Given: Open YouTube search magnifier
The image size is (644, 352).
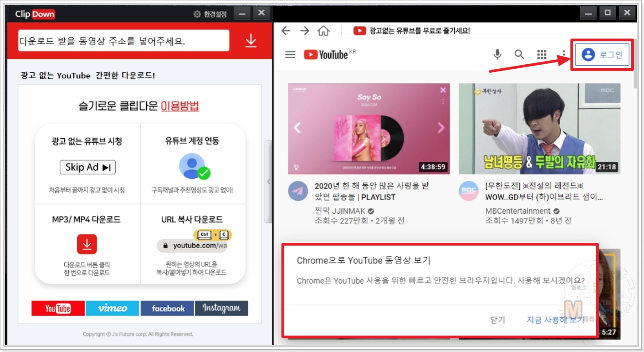Looking at the screenshot, I should click(519, 55).
